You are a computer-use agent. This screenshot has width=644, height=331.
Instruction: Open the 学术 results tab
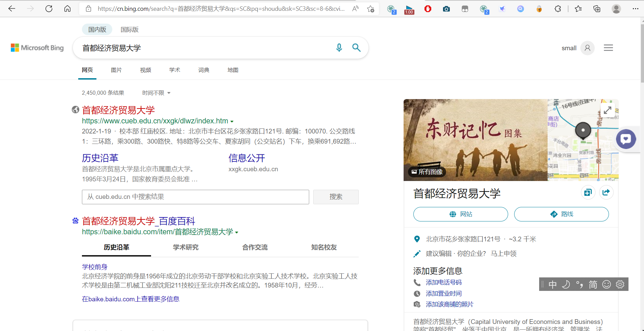[175, 70]
